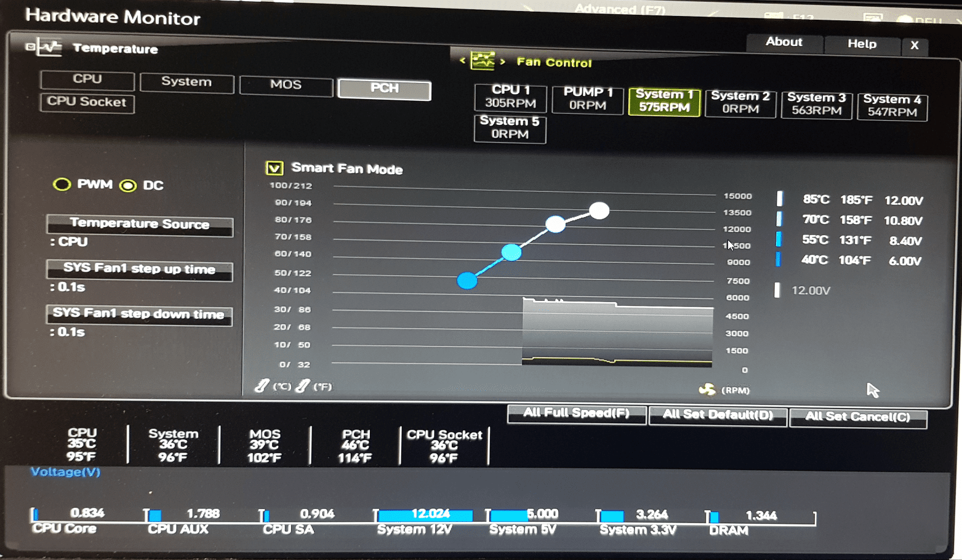
Task: Click the MOS 39°C temperature readout
Action: 264,446
